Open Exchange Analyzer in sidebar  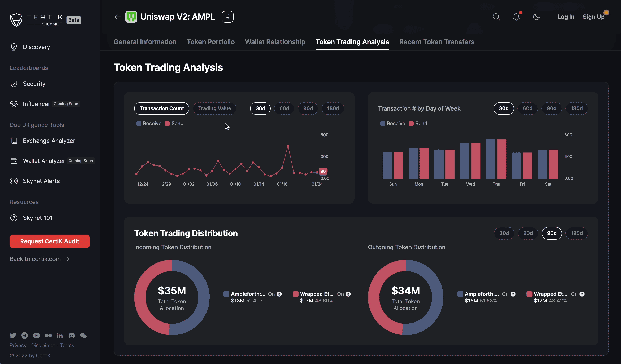pos(49,141)
